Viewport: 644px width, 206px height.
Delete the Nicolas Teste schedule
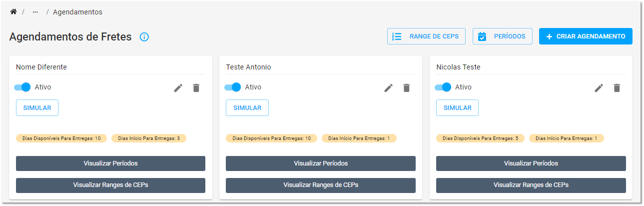click(x=617, y=88)
